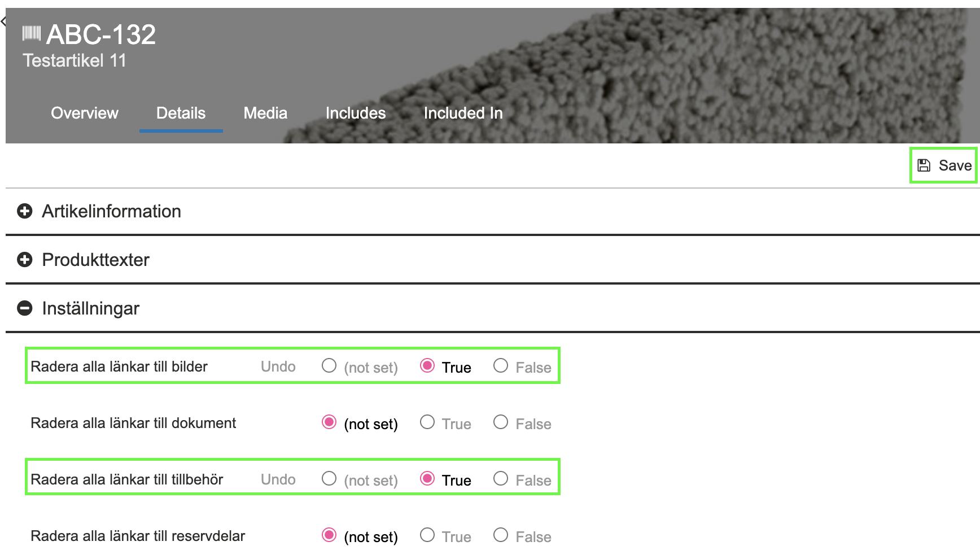Expand the Produkttexter section

[x=25, y=260]
